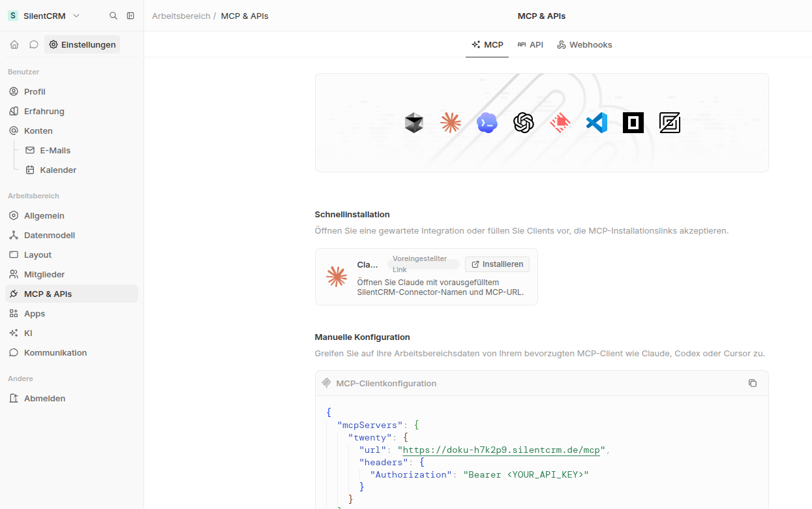Select MCP & APIs in the sidebar
812x509 pixels.
coord(72,294)
